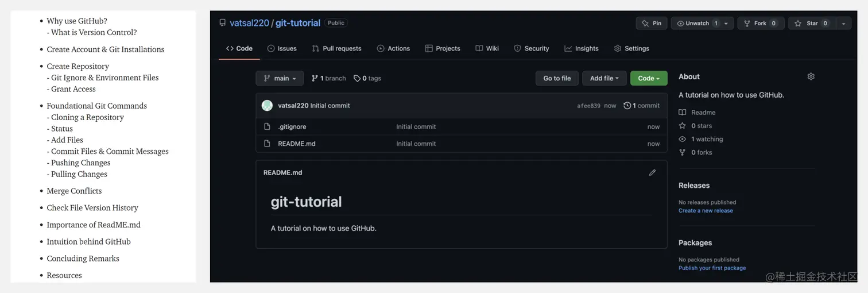Click 'Intuition behind GitHub' entry
This screenshot has height=293, width=868.
click(x=88, y=242)
